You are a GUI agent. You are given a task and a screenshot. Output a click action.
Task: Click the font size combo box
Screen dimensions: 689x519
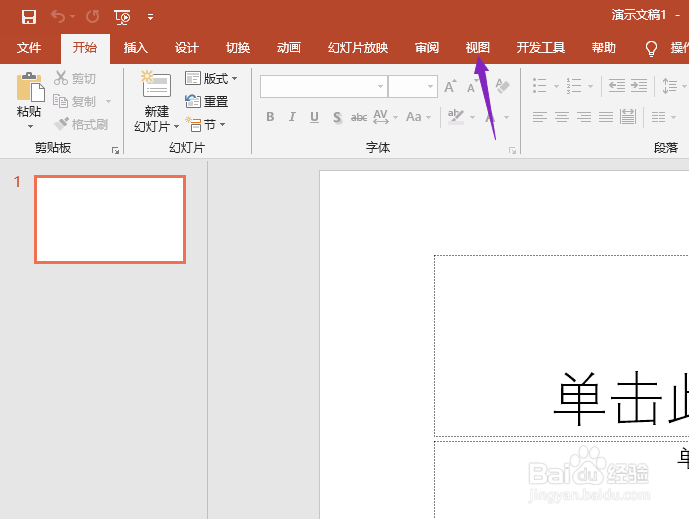point(413,86)
